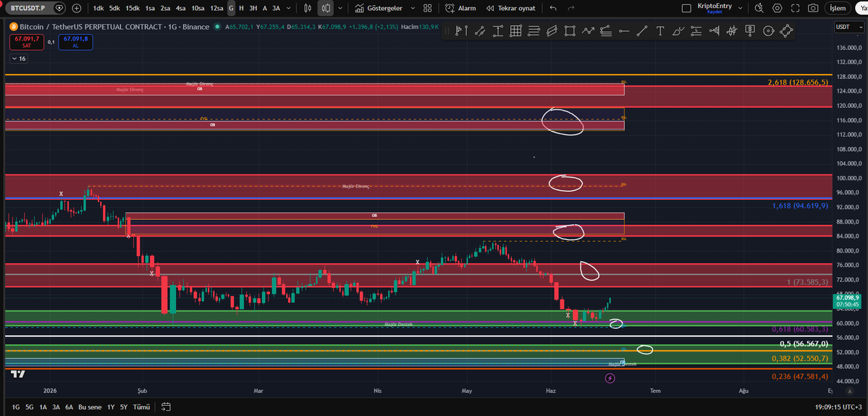Take a snapshot with camera icon

[x=813, y=8]
